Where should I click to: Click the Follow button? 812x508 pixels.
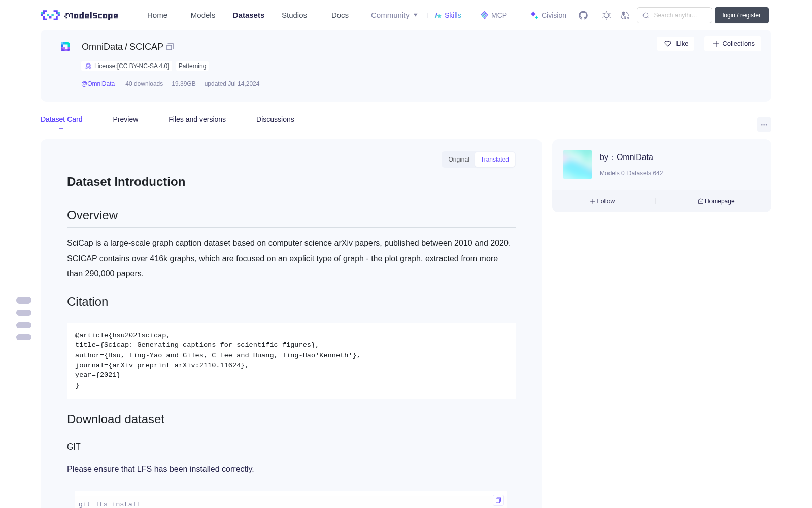coord(602,201)
